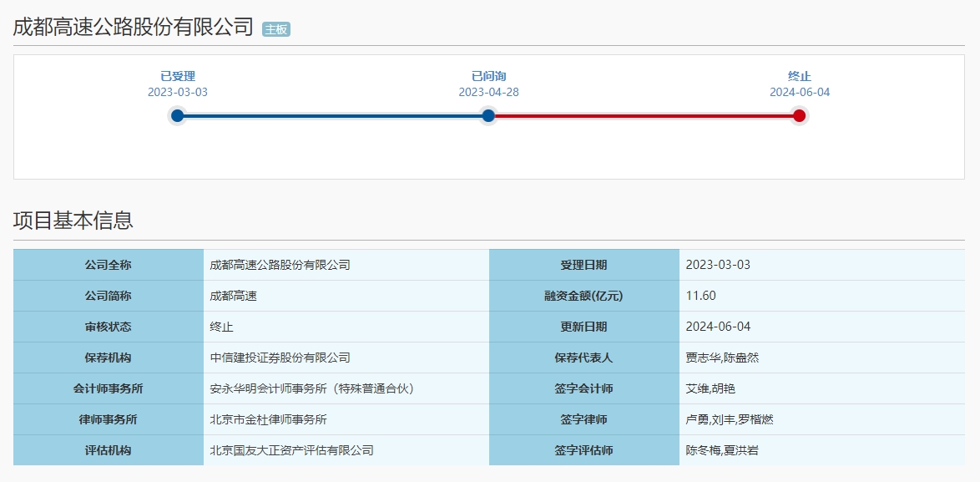980x482 pixels.
Task: Click the 签字律师 header cell
Action: [x=583, y=419]
